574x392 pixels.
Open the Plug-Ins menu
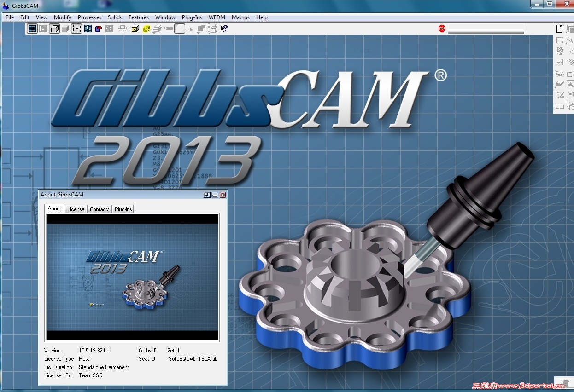192,17
